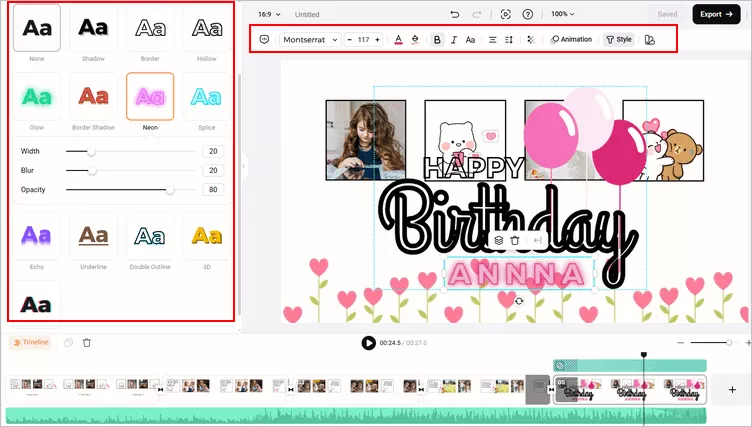Select the HAPPY text on canvas
752x427 pixels.
(473, 168)
